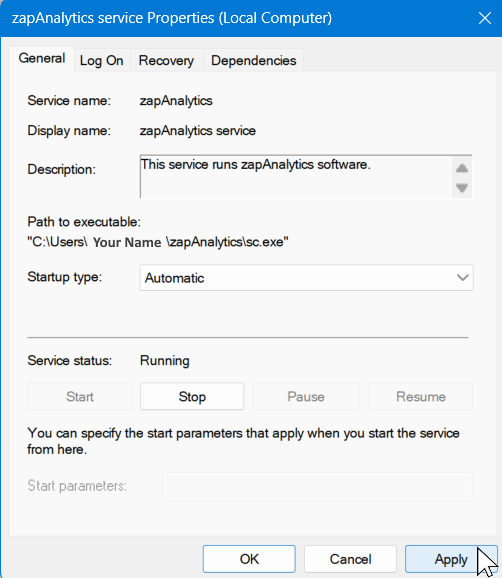Viewport: 502px width, 578px height.
Task: Open the Automatic startup type combo box
Action: point(306,278)
